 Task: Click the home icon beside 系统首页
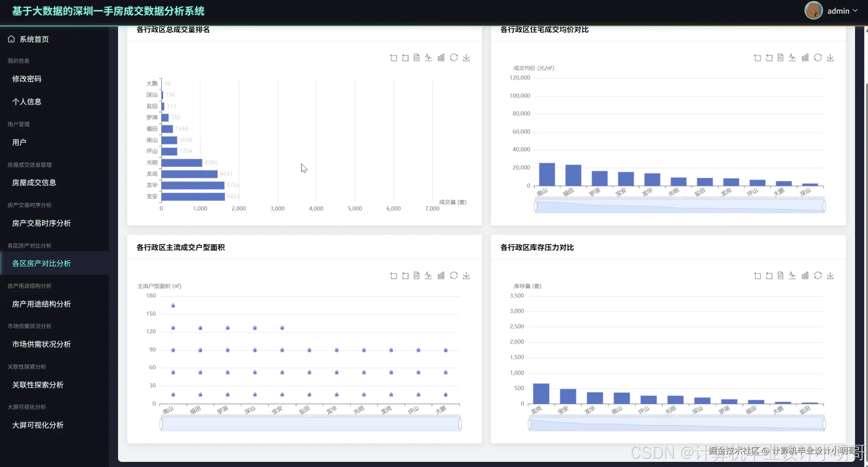click(11, 39)
